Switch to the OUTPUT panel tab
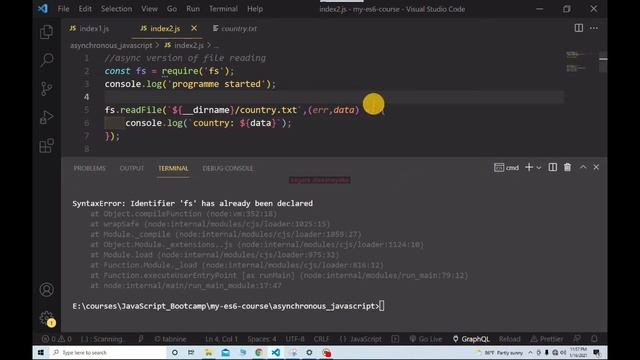Image resolution: width=640 pixels, height=360 pixels. pos(131,168)
